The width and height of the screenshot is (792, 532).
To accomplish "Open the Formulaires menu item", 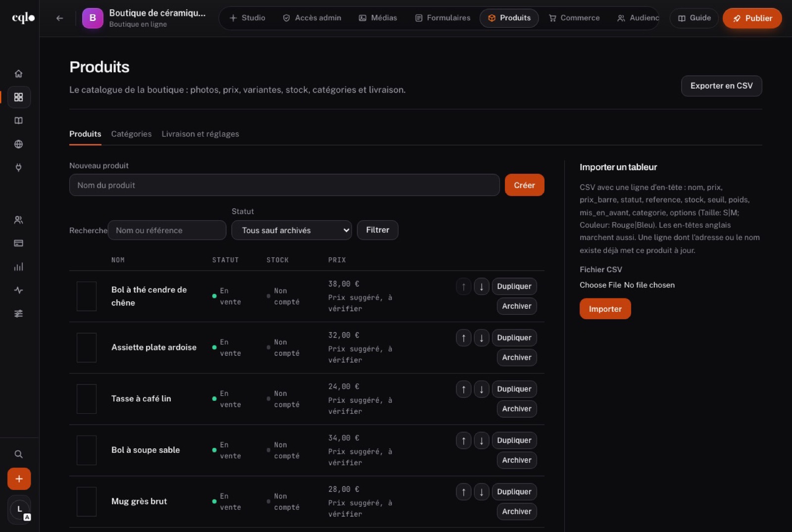I will click(x=443, y=18).
